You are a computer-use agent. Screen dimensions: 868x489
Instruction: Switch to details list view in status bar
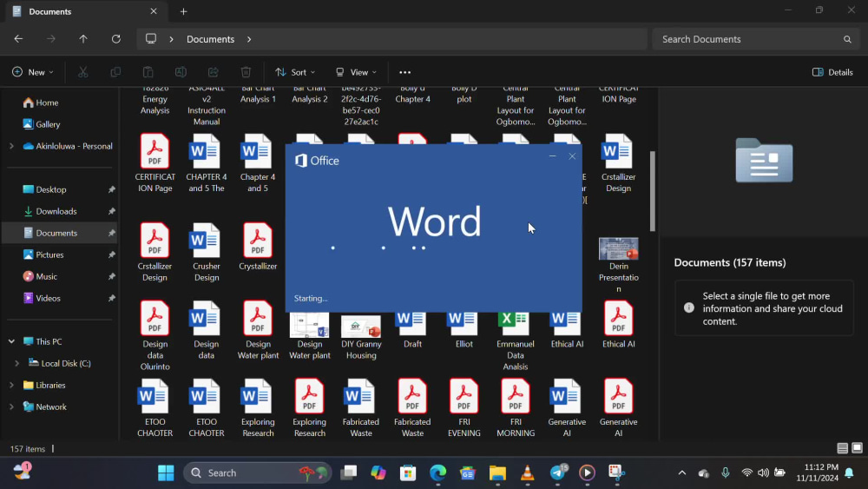pyautogui.click(x=843, y=448)
